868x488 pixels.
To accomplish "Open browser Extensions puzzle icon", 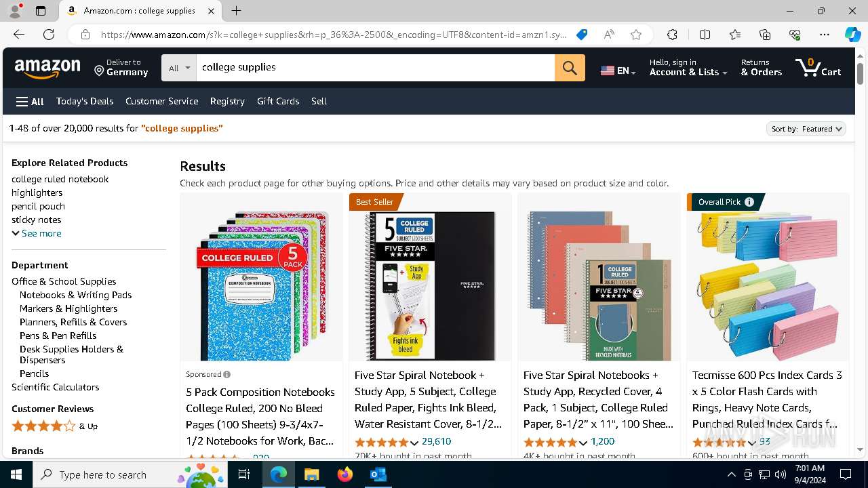I will [672, 35].
